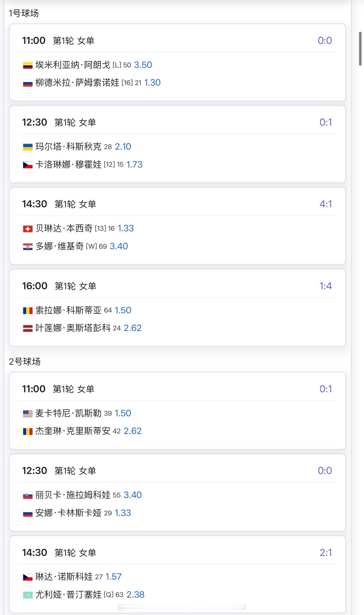Click the USA flag beside 麦卡特尼·凯斯勒
Image resolution: width=364 pixels, height=615 pixels.
28,413
